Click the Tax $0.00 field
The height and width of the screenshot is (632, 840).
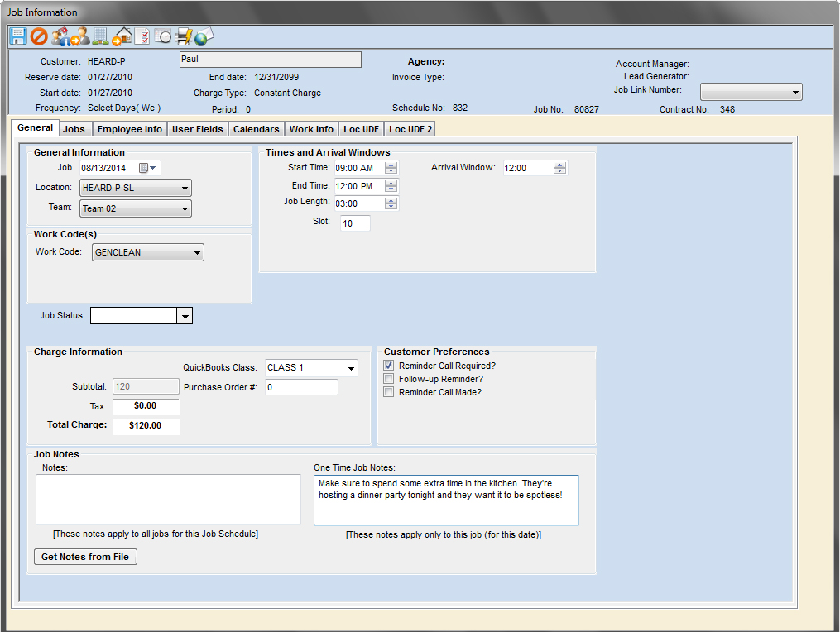[146, 406]
